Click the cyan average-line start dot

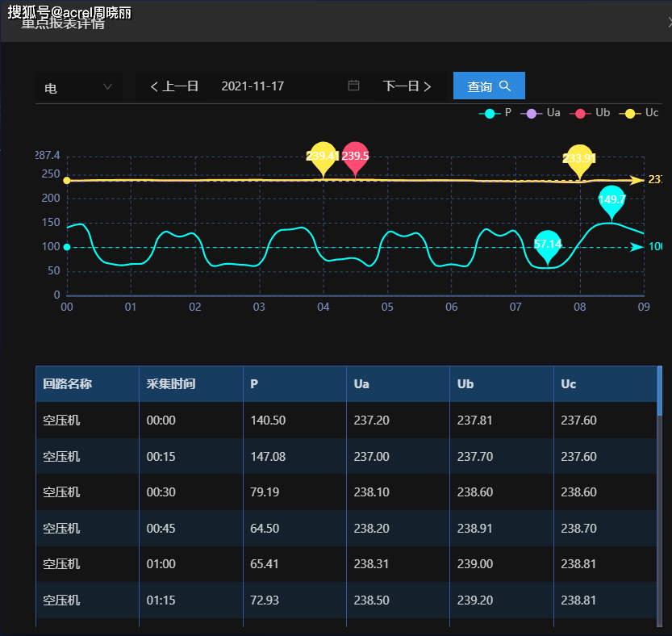click(67, 247)
